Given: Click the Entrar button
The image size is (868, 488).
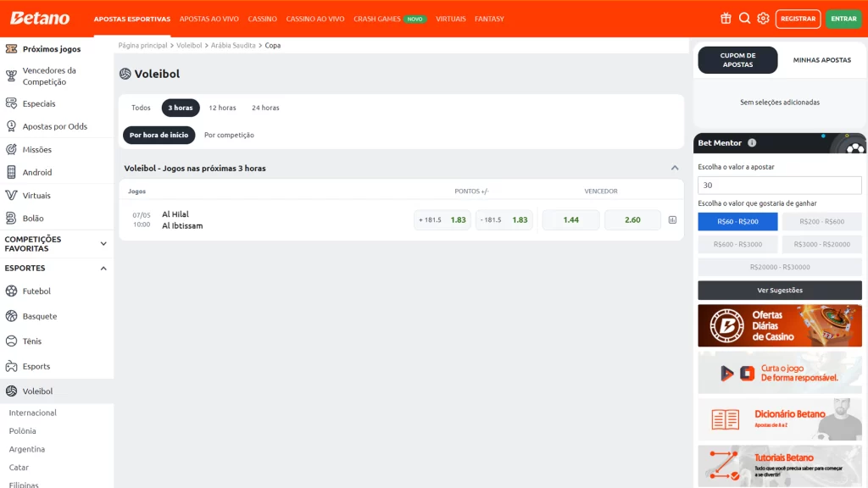Looking at the screenshot, I should [x=844, y=19].
